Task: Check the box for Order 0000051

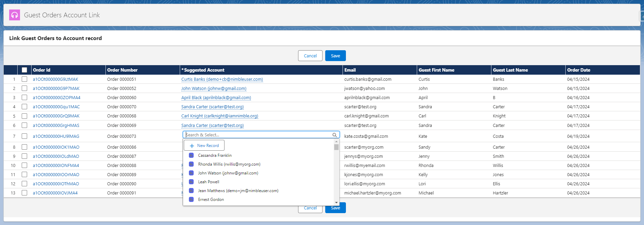Action: coord(24,79)
